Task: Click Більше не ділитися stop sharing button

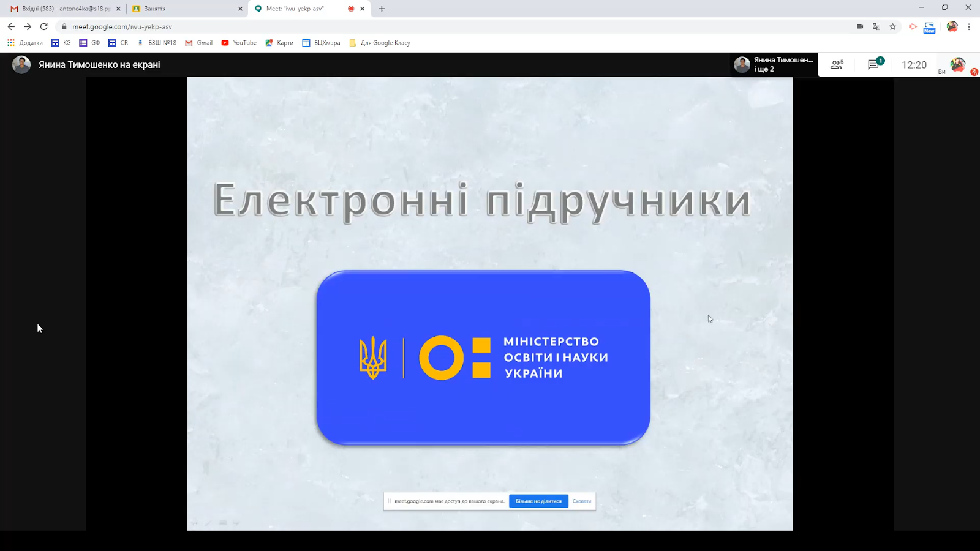Action: [x=538, y=501]
